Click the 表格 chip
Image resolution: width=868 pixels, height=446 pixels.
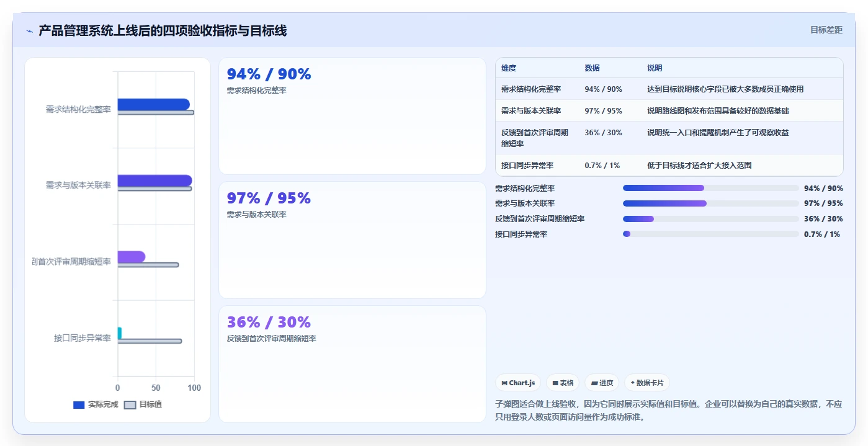[x=563, y=383]
